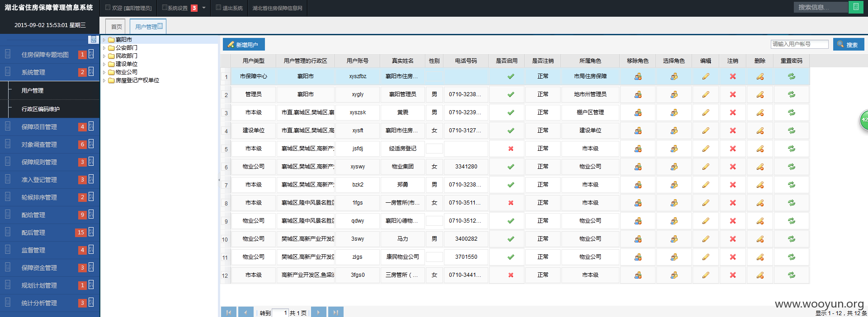The image size is (868, 317).
Task: Click phone number 3341280 cell
Action: [466, 167]
